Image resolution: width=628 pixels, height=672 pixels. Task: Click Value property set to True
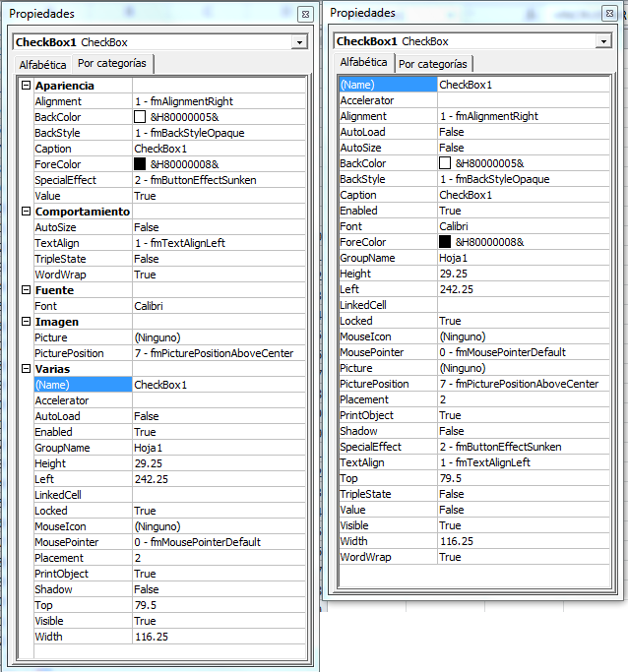(169, 196)
